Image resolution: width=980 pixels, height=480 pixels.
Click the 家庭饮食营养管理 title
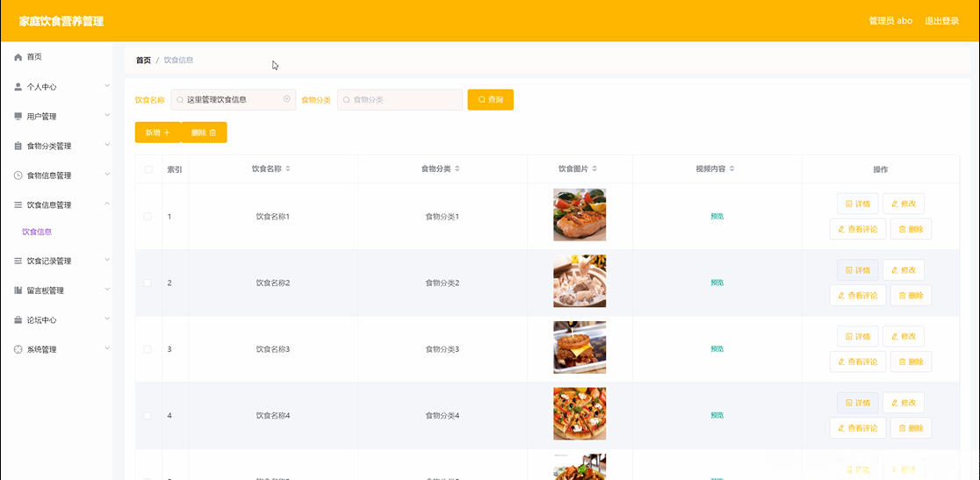61,21
